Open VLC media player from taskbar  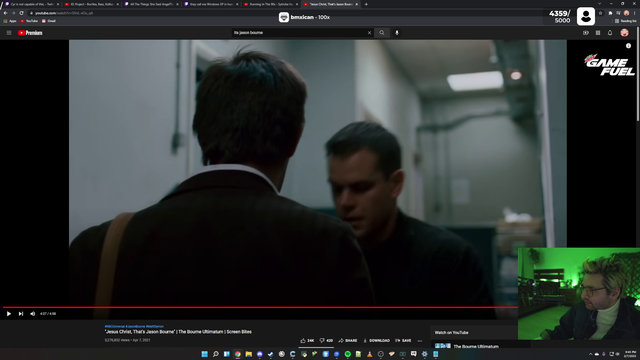pyautogui.click(x=370, y=354)
